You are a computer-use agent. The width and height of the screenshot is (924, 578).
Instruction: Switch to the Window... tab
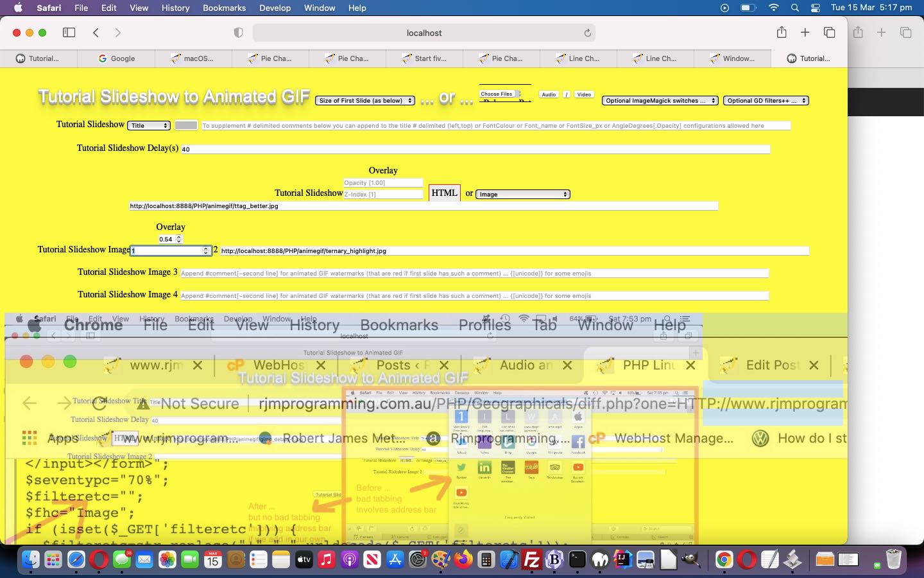click(732, 58)
